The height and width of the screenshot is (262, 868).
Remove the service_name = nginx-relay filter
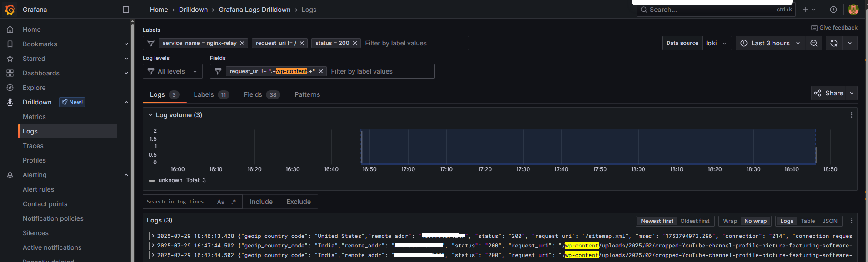point(242,43)
